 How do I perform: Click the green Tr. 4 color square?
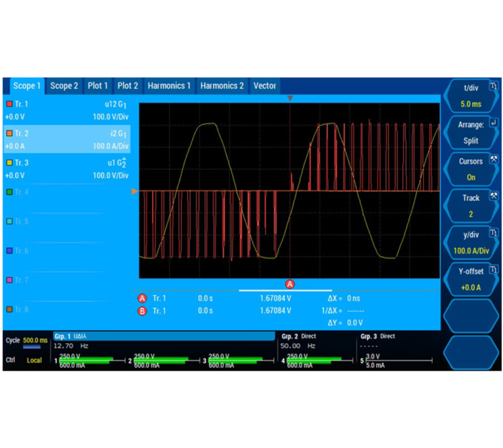[9, 192]
